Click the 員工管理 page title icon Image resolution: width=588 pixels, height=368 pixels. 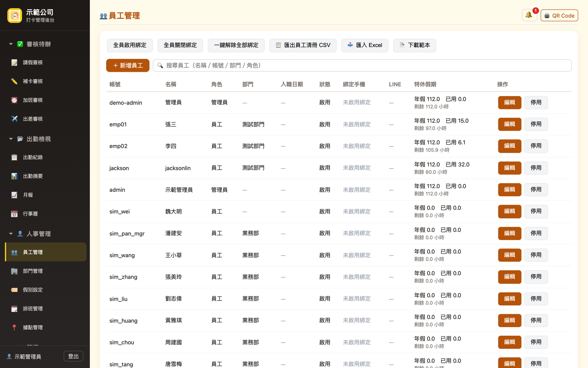pyautogui.click(x=104, y=16)
